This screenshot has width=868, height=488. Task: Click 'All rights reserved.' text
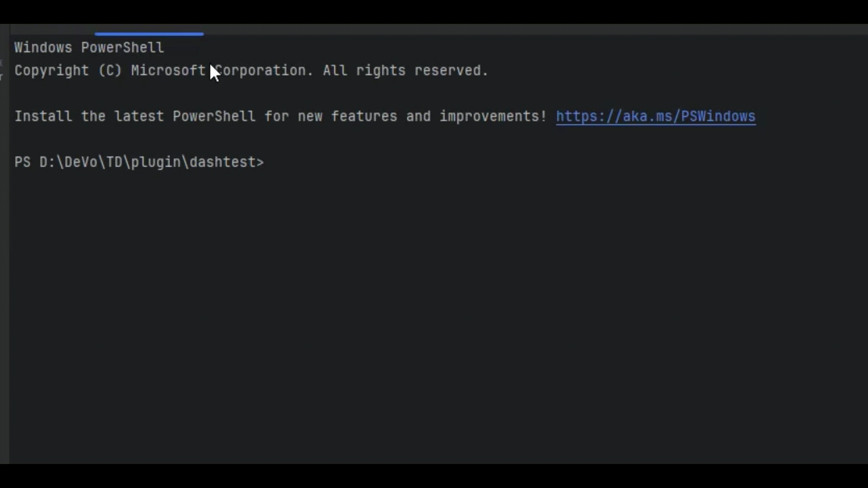[x=405, y=70]
